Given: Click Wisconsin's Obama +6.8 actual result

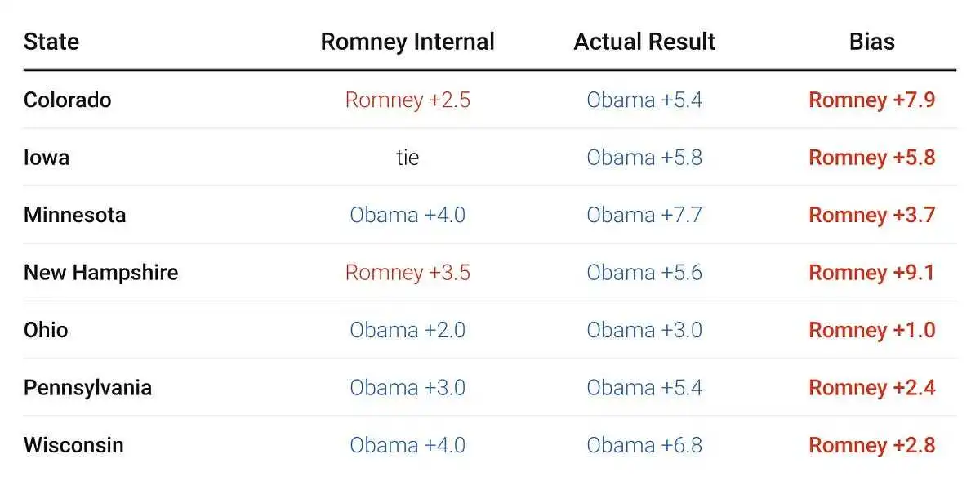Looking at the screenshot, I should tap(644, 445).
